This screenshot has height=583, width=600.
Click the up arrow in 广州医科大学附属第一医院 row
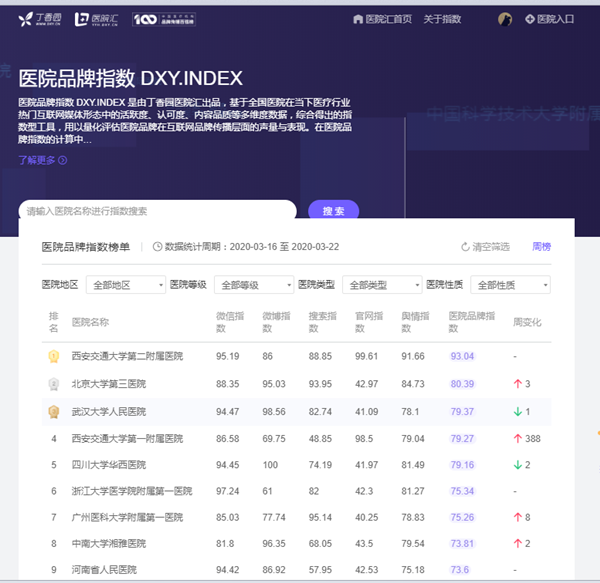pos(518,517)
